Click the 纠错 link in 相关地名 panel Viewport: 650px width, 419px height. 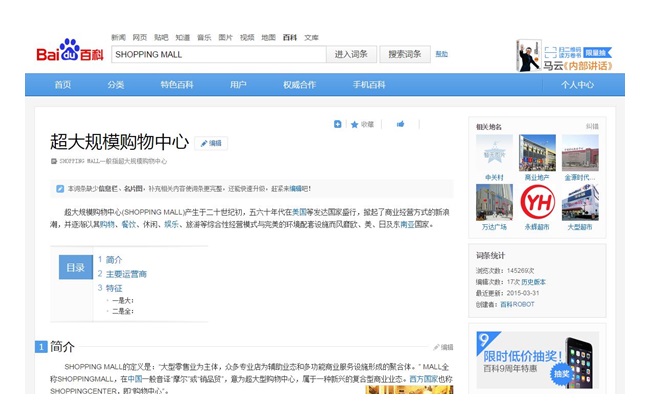pos(592,126)
